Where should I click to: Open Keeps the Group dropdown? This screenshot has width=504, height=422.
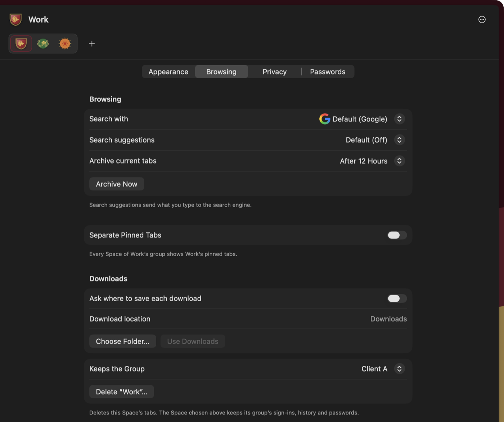(399, 369)
